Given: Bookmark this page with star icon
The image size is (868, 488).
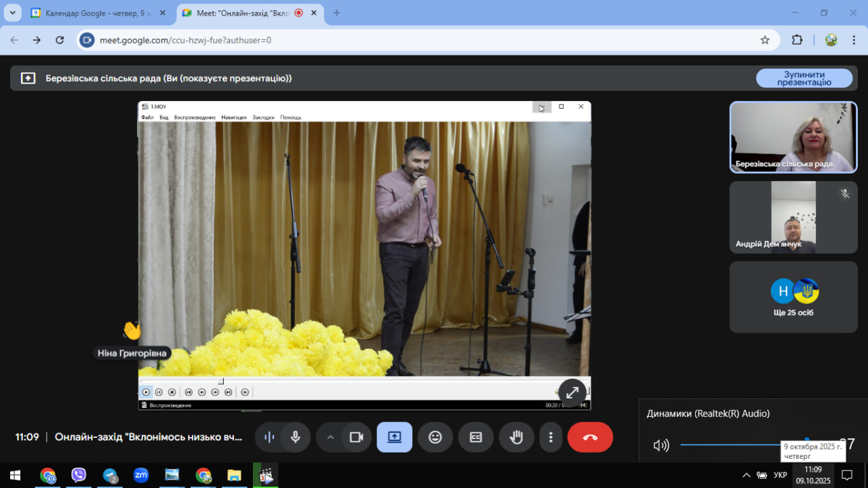Looking at the screenshot, I should [x=765, y=40].
